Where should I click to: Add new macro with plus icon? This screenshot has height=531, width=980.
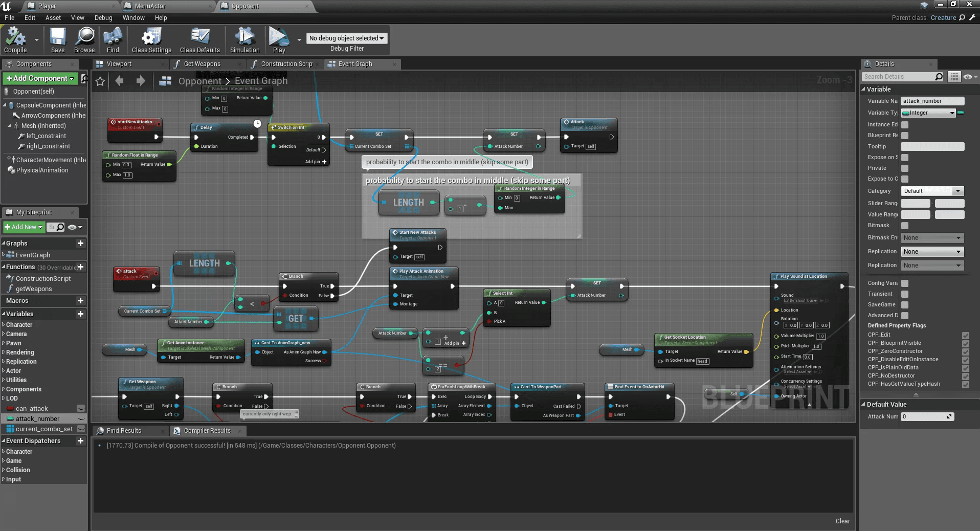(x=80, y=301)
